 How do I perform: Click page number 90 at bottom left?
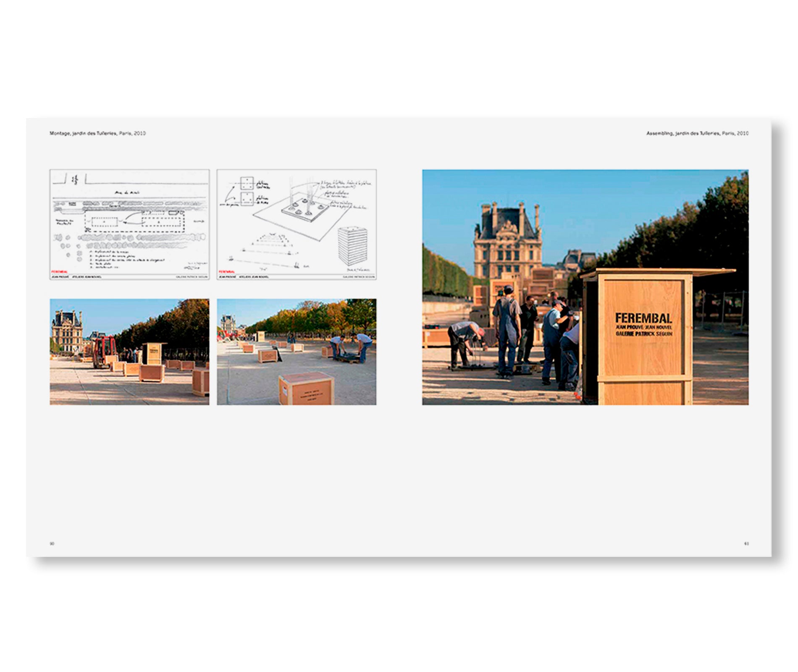point(52,543)
